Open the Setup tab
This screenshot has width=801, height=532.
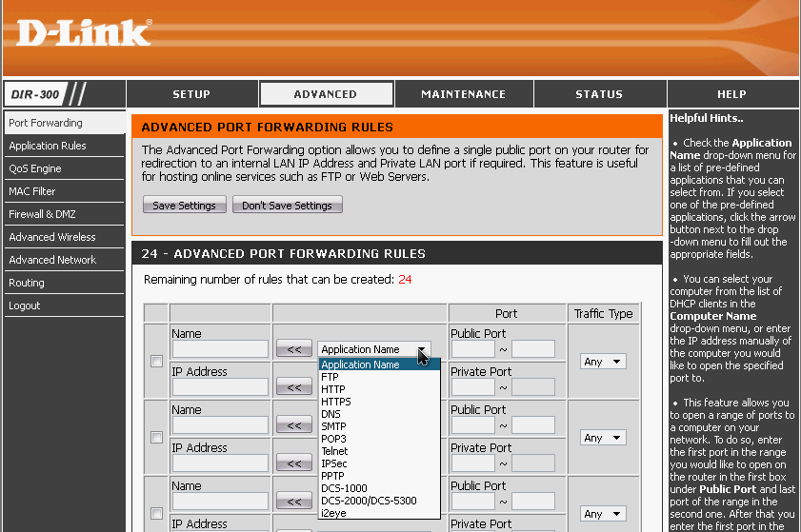coord(191,94)
